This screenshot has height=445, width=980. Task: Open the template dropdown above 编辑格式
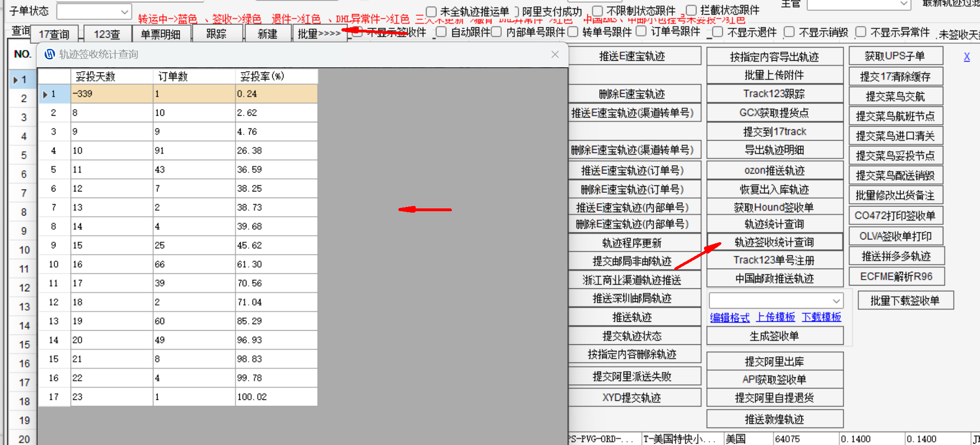coord(836,301)
